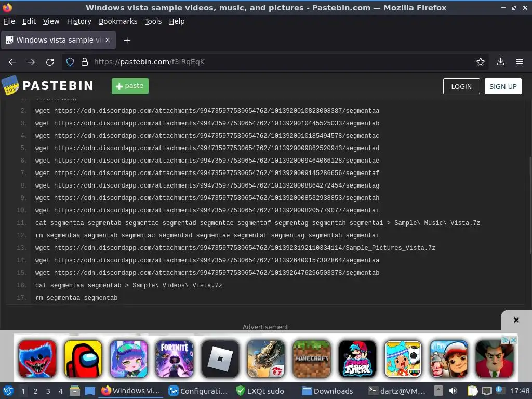Open the History menu

click(79, 21)
